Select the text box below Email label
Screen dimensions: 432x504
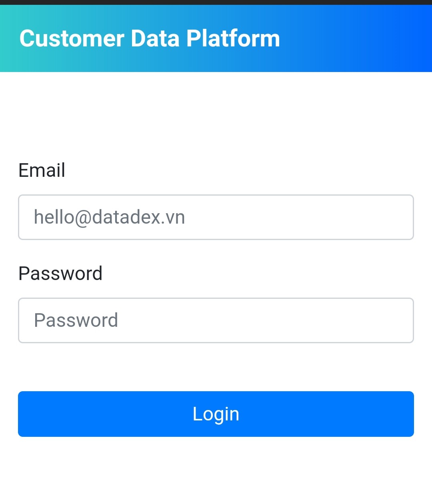(x=216, y=217)
